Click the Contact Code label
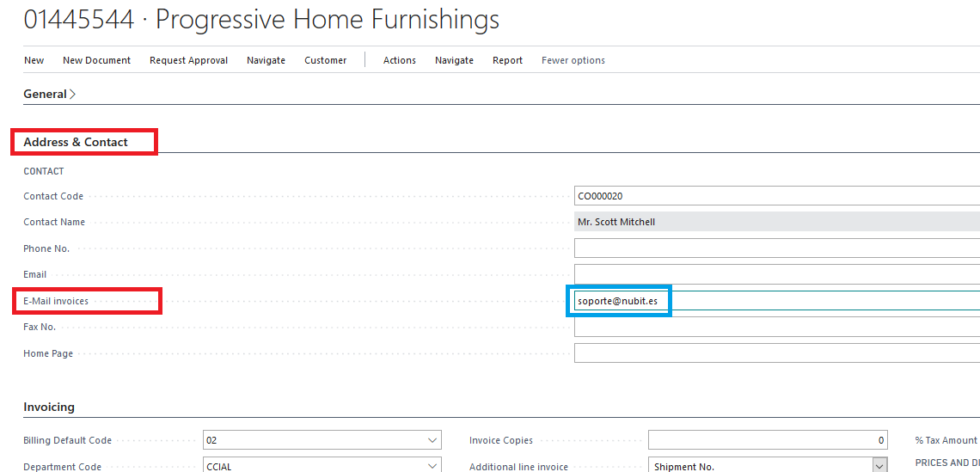 tap(53, 196)
